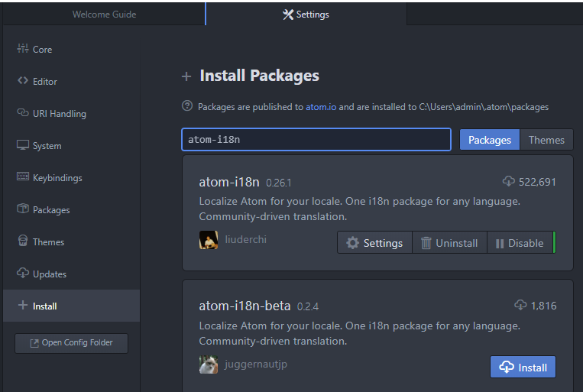Click the download cloud icon next to 1,816
The height and width of the screenshot is (392, 583).
coord(520,305)
